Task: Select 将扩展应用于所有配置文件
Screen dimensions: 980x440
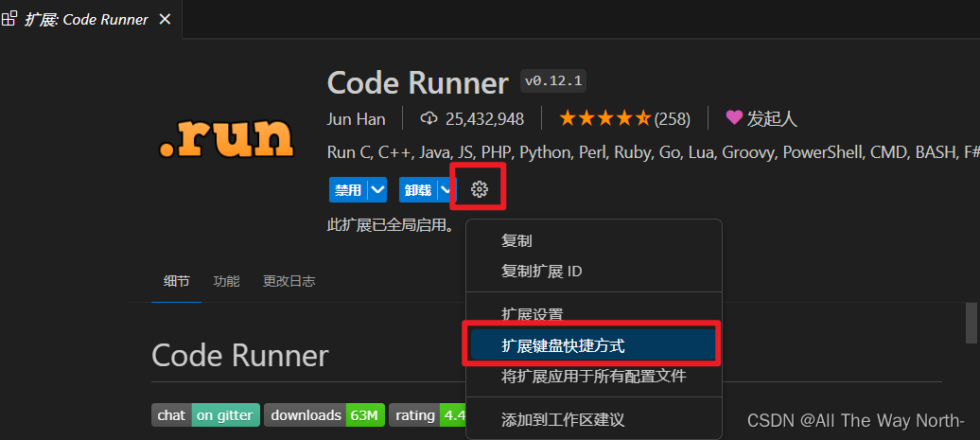Action: point(594,377)
